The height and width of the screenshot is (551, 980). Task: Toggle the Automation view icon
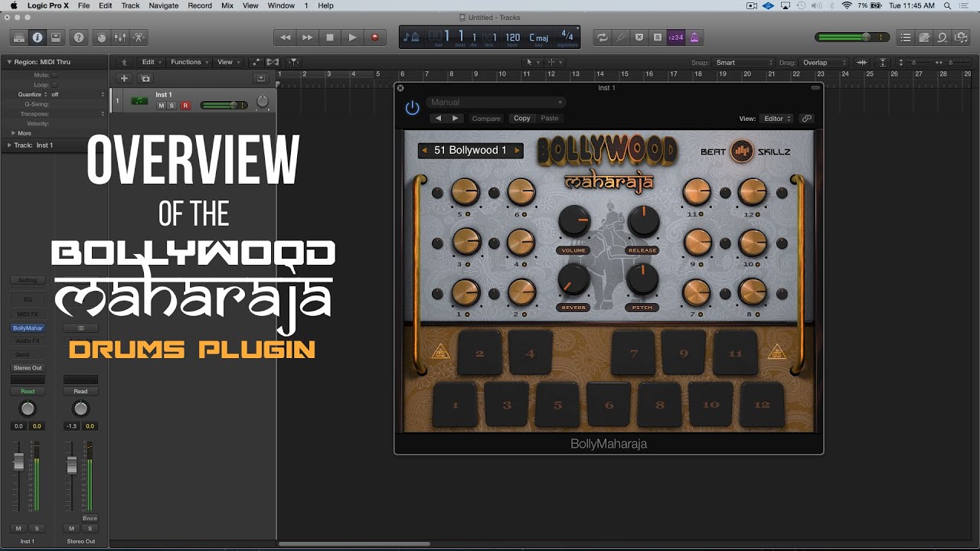tap(256, 62)
